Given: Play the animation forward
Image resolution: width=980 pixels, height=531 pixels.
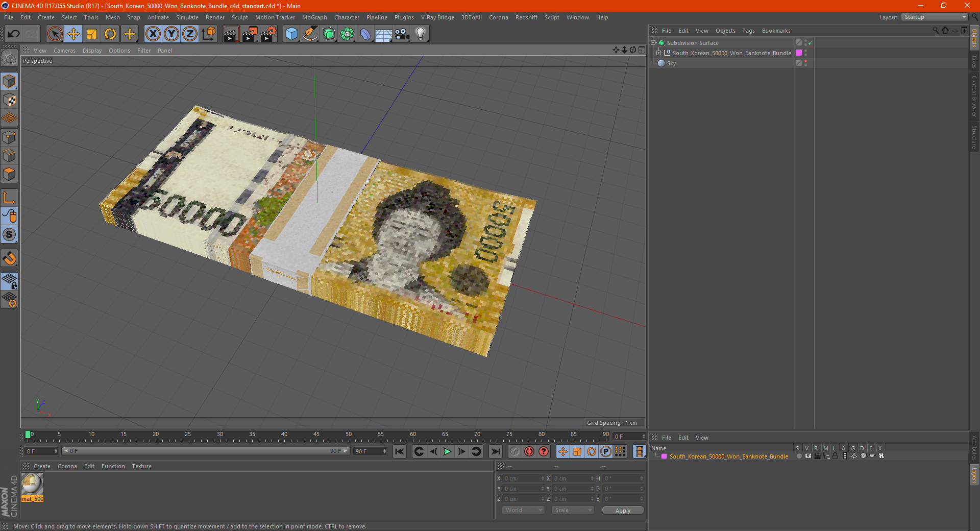Looking at the screenshot, I should tap(447, 451).
